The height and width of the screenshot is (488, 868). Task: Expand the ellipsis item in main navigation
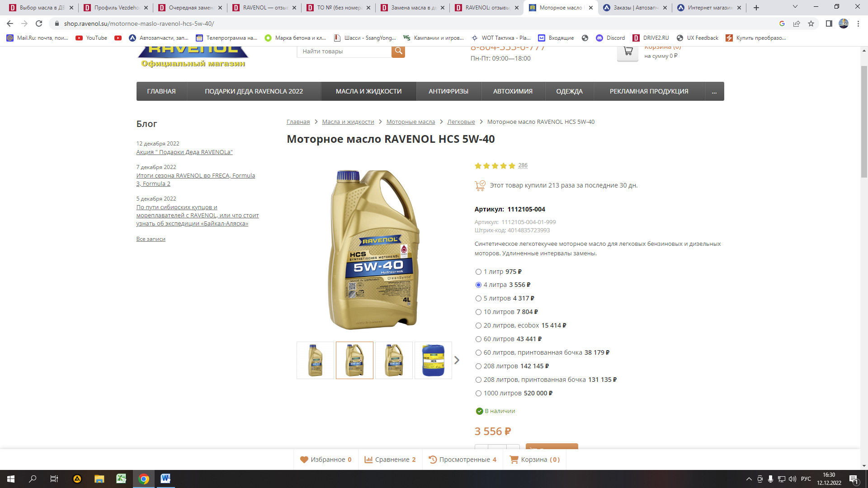click(714, 91)
